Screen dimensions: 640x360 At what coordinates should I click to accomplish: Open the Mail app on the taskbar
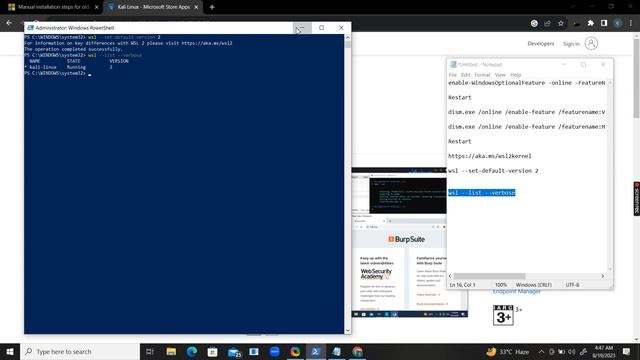point(234,351)
